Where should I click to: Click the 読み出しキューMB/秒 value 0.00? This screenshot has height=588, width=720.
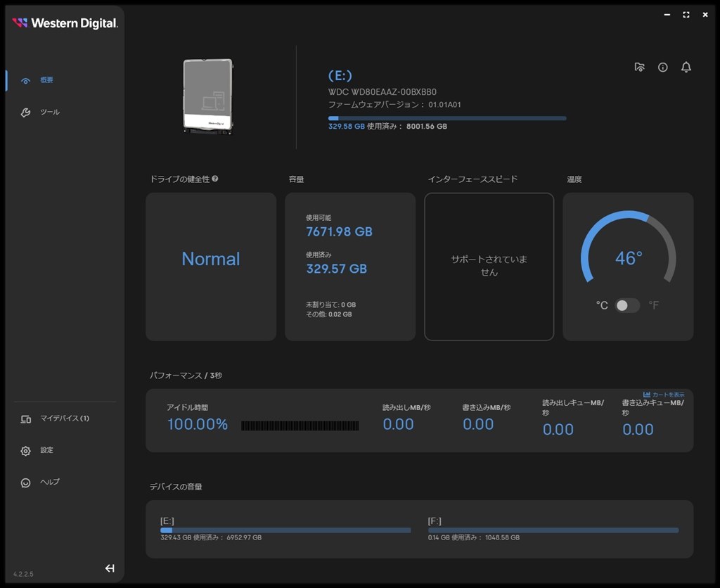pyautogui.click(x=558, y=429)
